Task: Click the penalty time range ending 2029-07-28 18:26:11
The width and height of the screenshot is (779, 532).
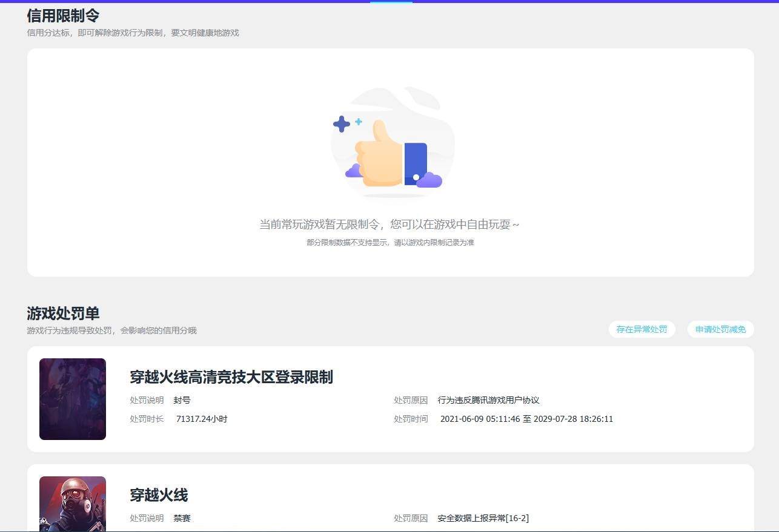Action: click(526, 419)
